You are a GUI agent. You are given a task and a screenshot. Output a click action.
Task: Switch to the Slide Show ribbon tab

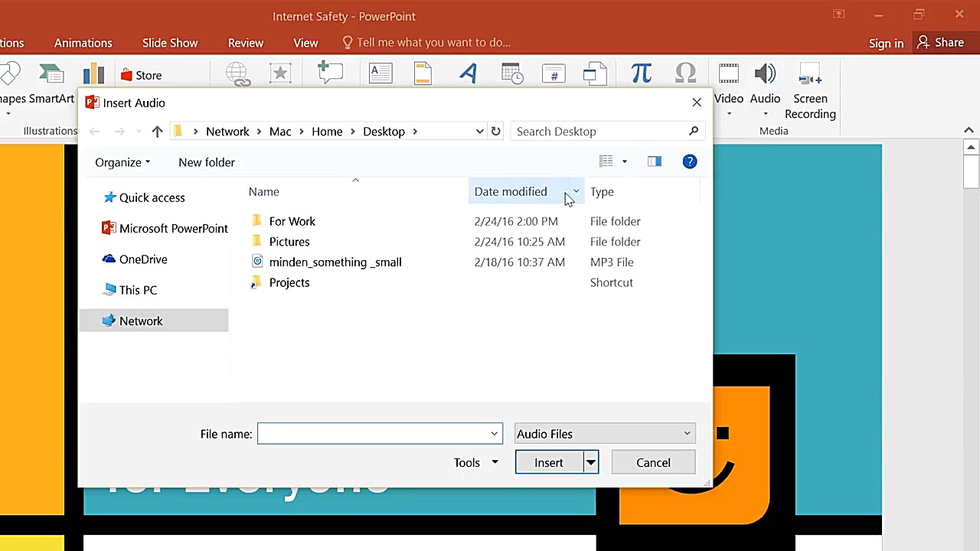point(170,43)
